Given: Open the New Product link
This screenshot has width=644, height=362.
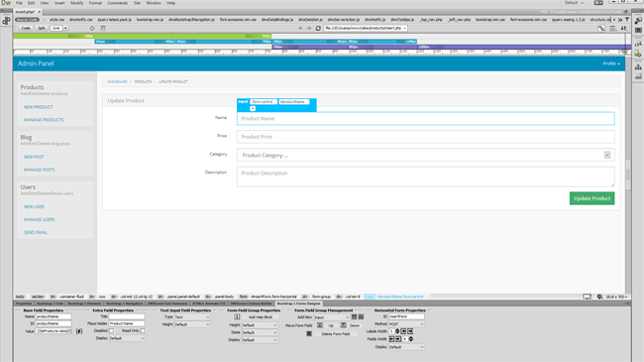Looking at the screenshot, I should point(39,107).
